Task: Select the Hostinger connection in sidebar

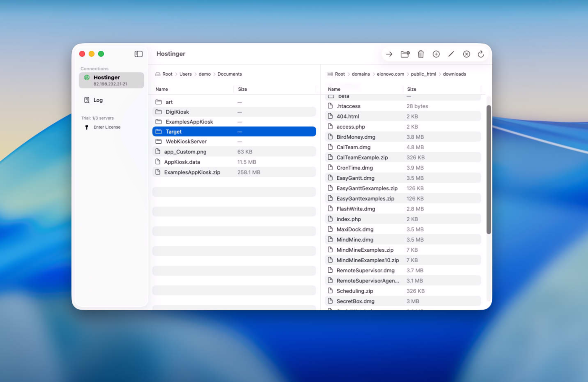Action: (x=111, y=80)
